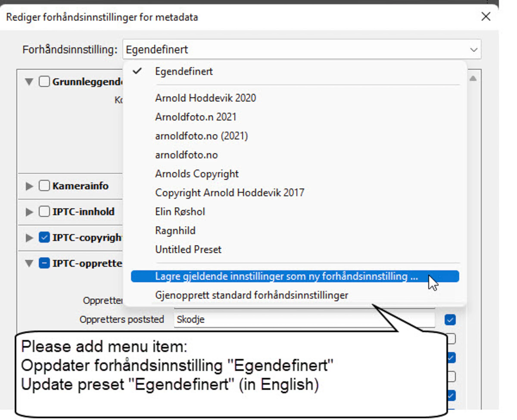This screenshot has width=517, height=420.
Task: Choose Arnold Hoddevik 2020 preset
Action: [x=205, y=98]
